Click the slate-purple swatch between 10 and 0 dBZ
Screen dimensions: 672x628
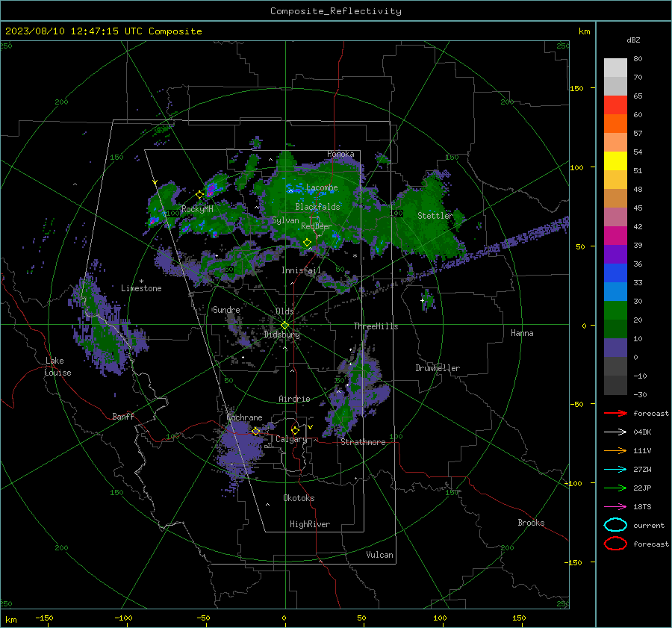pyautogui.click(x=615, y=348)
